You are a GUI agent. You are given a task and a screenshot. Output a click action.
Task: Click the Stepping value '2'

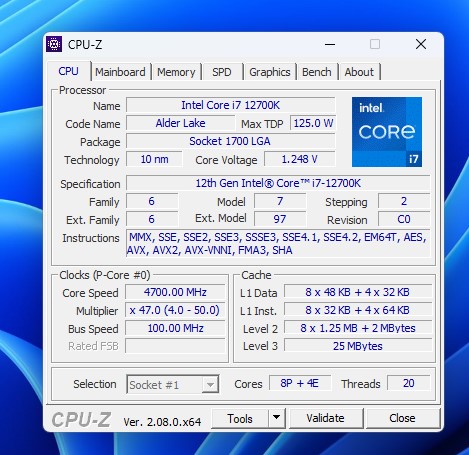point(404,201)
